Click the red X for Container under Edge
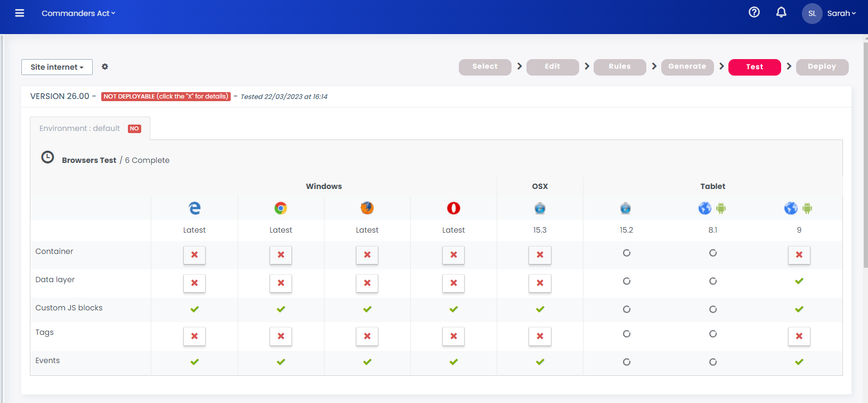Image resolution: width=868 pixels, height=403 pixels. pos(194,255)
